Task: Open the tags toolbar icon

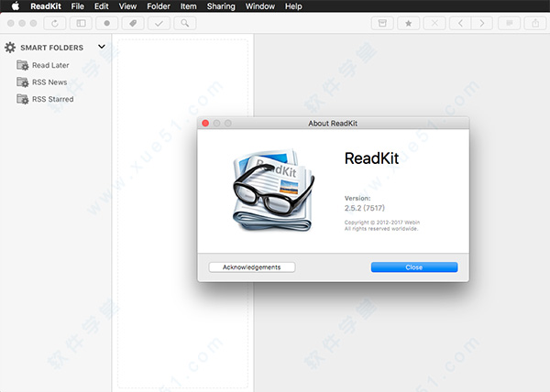Action: pos(133,24)
